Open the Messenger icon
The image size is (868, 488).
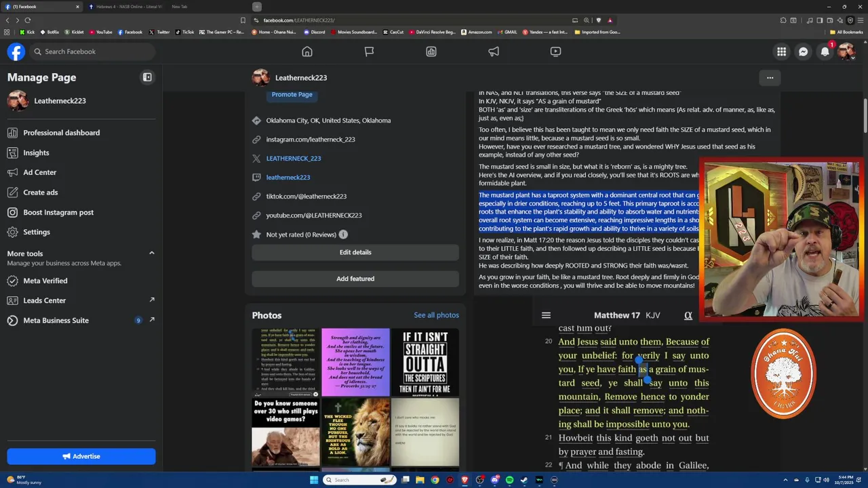[x=804, y=52]
